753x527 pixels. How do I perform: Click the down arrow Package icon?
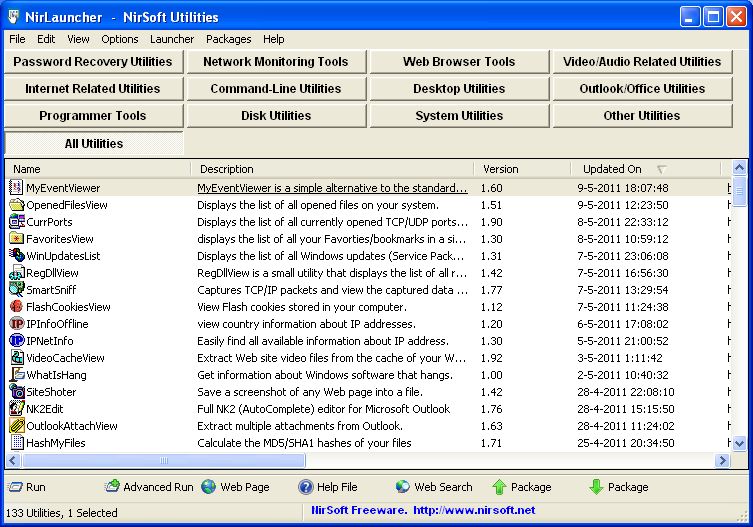pyautogui.click(x=596, y=487)
